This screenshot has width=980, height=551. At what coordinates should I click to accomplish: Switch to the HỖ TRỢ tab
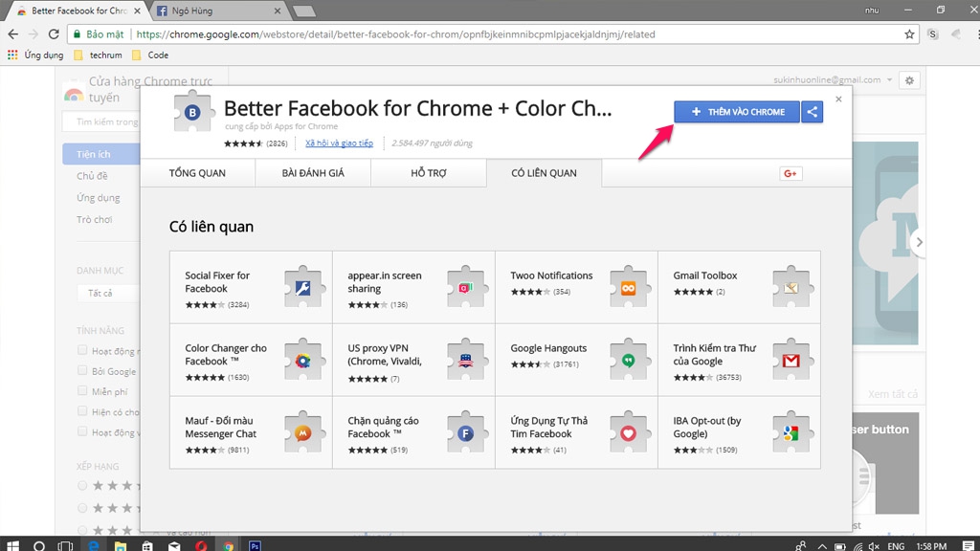[x=429, y=173]
